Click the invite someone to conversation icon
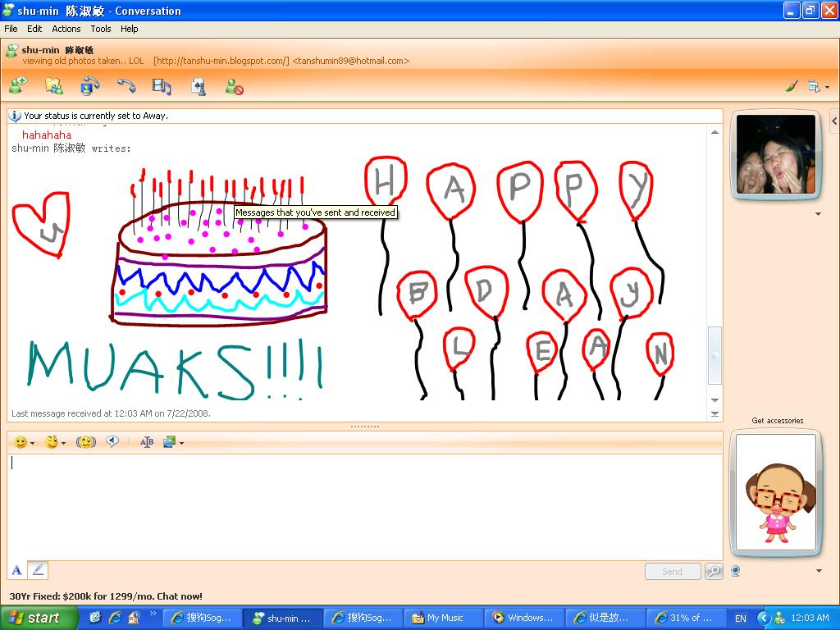 [x=18, y=85]
